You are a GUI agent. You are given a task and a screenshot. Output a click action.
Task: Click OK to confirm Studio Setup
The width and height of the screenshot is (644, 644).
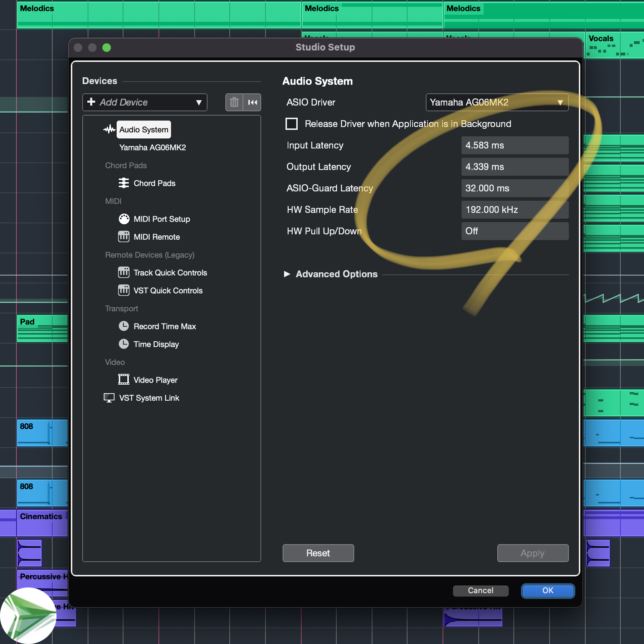[x=547, y=591]
